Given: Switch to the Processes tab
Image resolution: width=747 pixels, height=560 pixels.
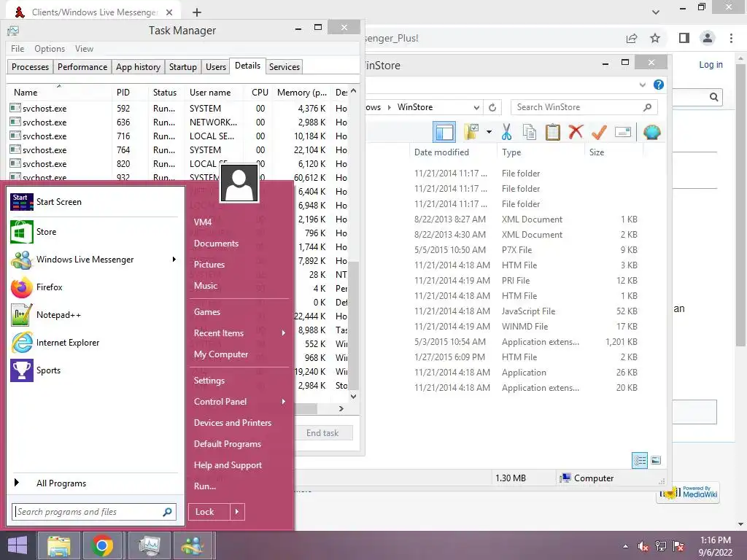Looking at the screenshot, I should [x=30, y=66].
